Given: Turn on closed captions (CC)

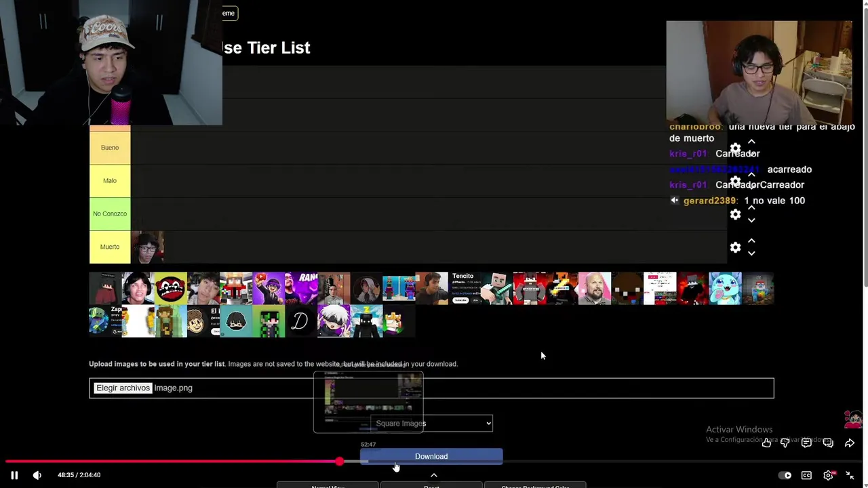Looking at the screenshot, I should coord(806,475).
